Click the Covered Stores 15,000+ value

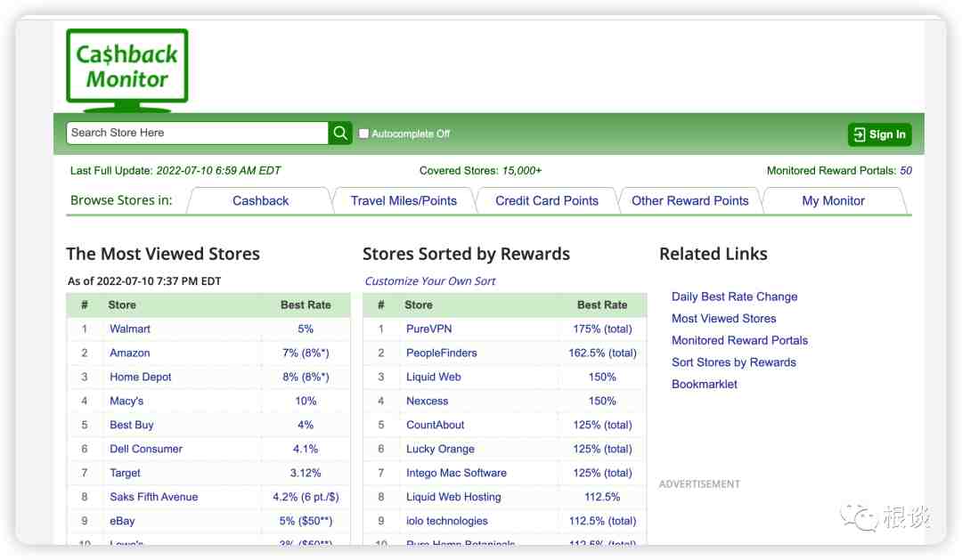point(522,171)
